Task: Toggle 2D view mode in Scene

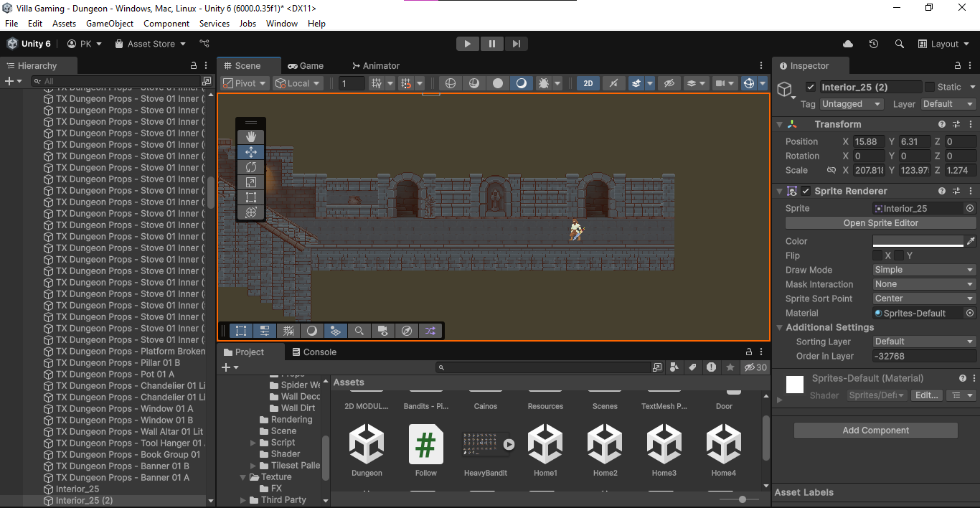Action: pyautogui.click(x=588, y=83)
